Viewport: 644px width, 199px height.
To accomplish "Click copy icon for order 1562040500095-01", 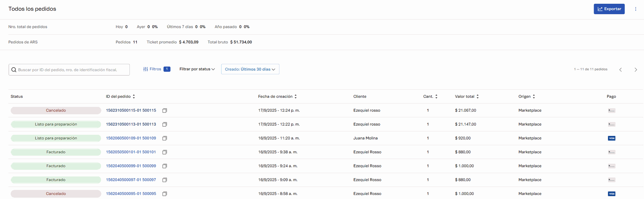I will pyautogui.click(x=165, y=194).
